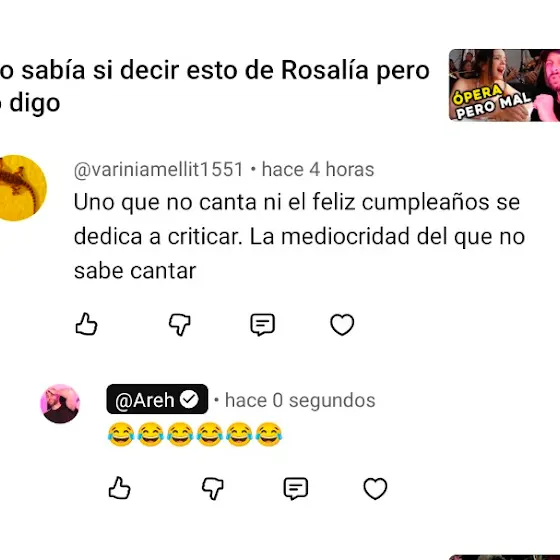
Task: Open the 'Ópera pero mal' video thumbnail
Action: [x=504, y=85]
